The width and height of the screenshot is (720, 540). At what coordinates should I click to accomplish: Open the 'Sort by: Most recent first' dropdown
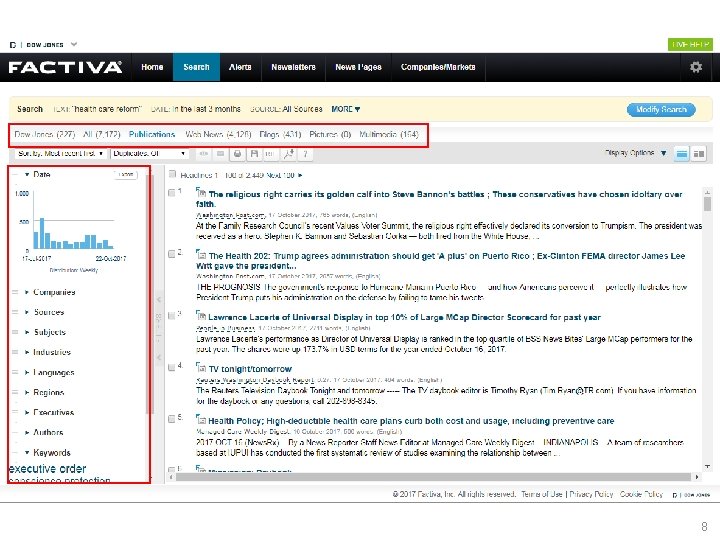click(x=60, y=153)
